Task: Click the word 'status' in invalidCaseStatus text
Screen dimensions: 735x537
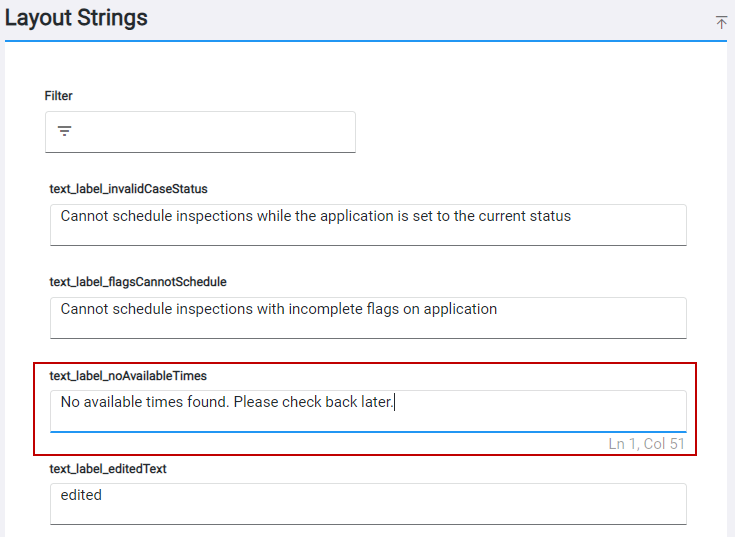Action: tap(548, 216)
